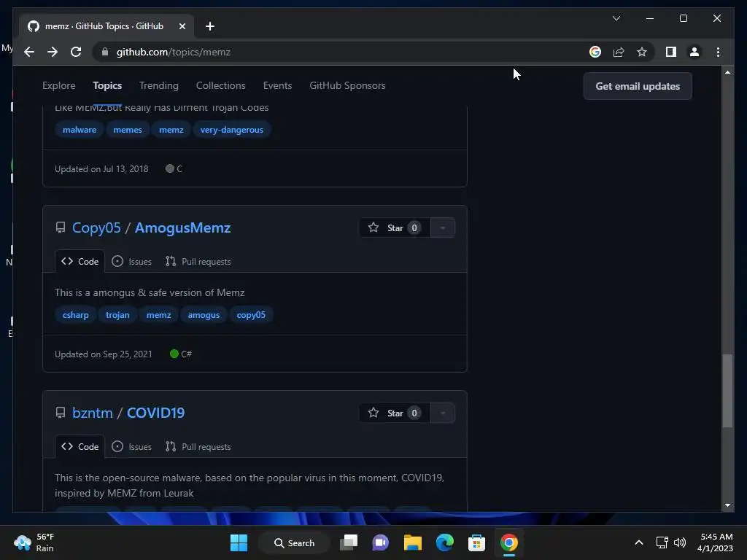Select the Topics navigation item
Screen dimensions: 747x560
[107, 86]
